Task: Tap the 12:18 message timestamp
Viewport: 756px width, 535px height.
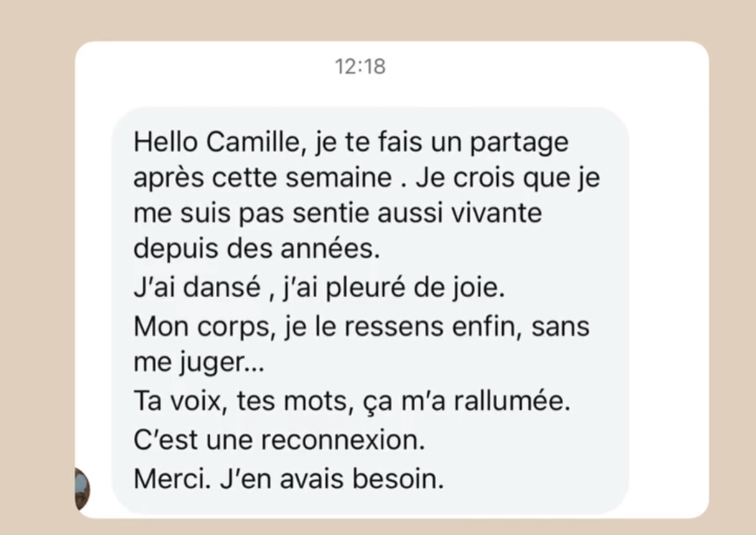Action: (360, 67)
